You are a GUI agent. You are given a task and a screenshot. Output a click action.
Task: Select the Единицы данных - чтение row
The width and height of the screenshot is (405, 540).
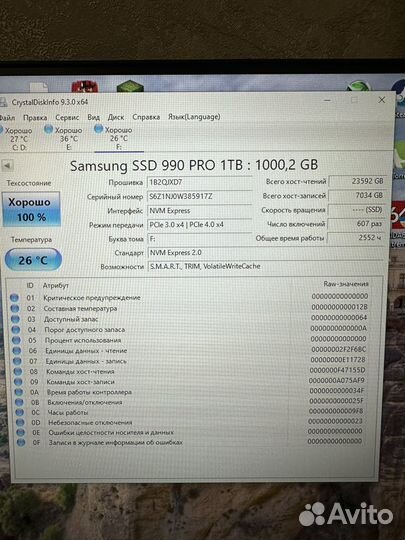click(x=189, y=350)
